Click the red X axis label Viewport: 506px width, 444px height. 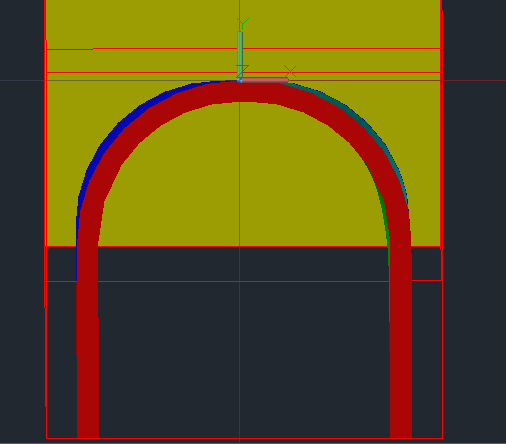tap(290, 71)
